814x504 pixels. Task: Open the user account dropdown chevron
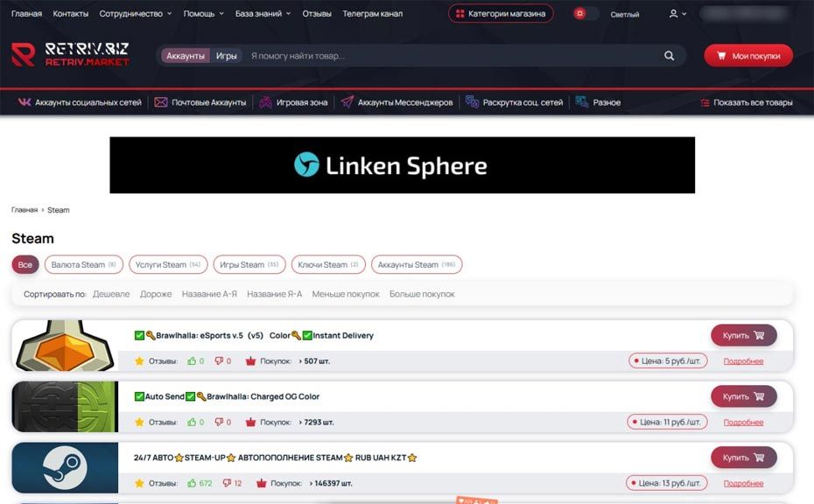point(684,14)
